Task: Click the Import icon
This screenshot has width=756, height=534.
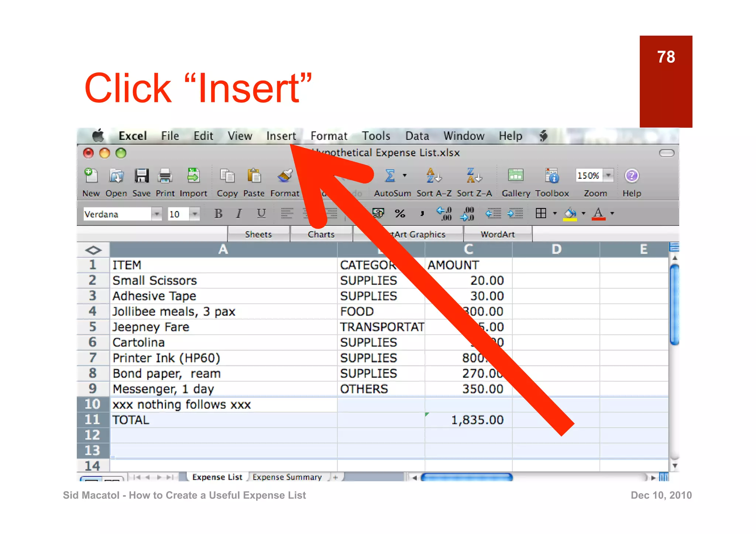Action: (193, 176)
